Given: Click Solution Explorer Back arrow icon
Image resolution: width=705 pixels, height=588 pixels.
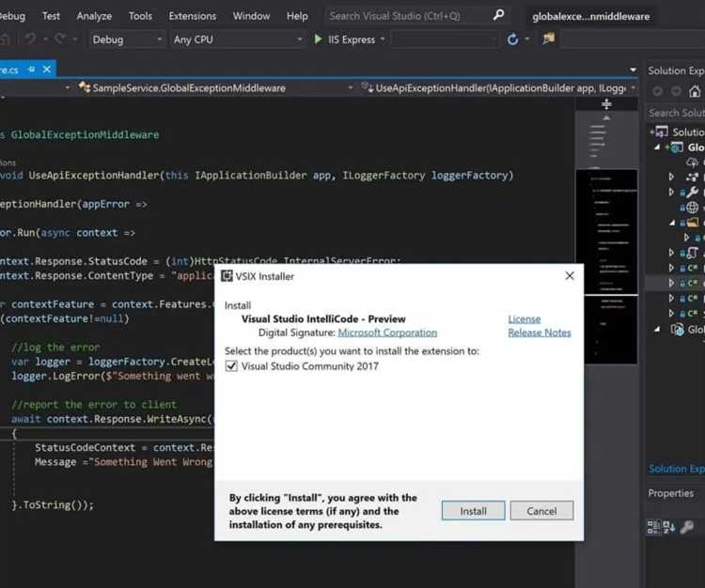Looking at the screenshot, I should pyautogui.click(x=657, y=92).
